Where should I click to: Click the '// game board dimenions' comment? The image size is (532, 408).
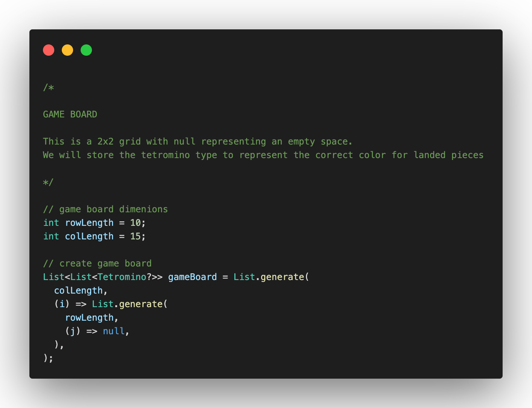(105, 209)
